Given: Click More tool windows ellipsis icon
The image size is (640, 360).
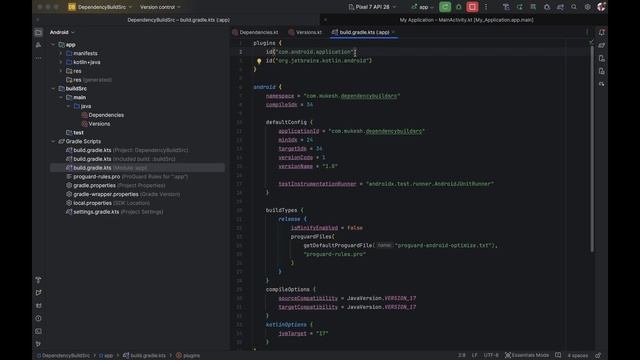Looking at the screenshot, I should pyautogui.click(x=38, y=58).
